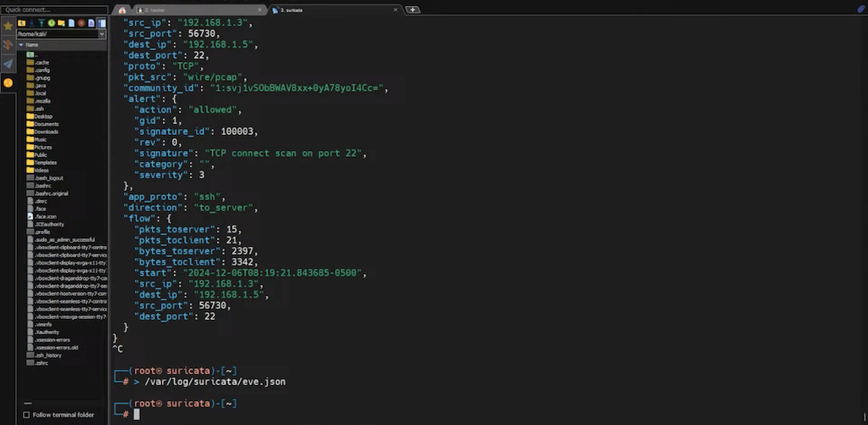
Task: Click the upload arrow icon in SFTP toolbar
Action: pyautogui.click(x=42, y=23)
